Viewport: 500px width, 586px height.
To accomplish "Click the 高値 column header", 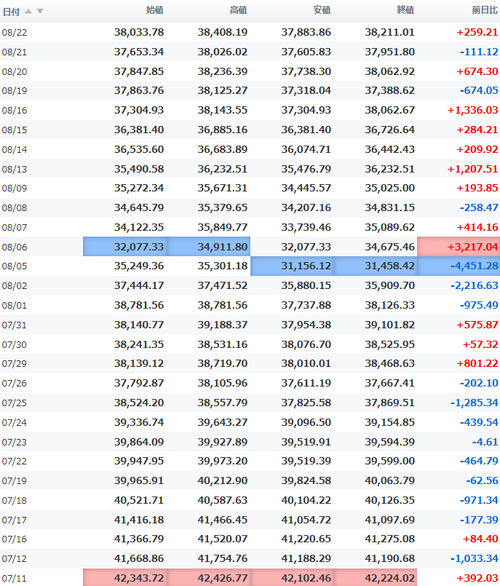I will point(238,10).
